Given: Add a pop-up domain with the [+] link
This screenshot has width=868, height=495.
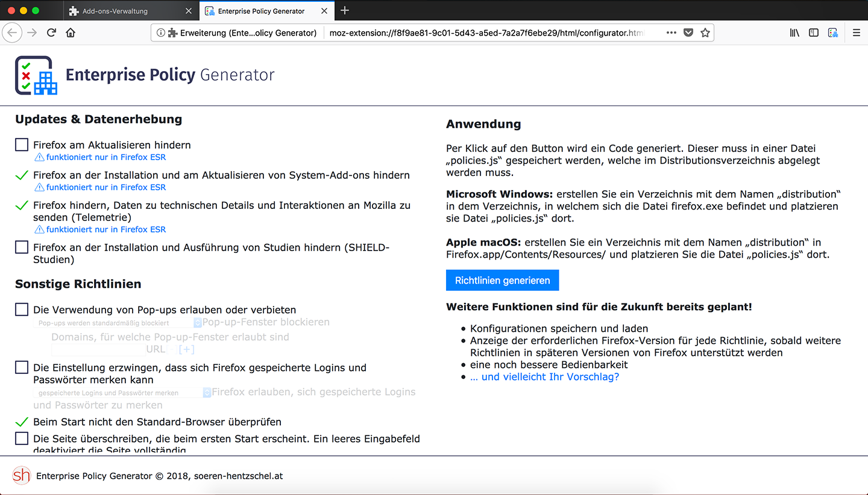Looking at the screenshot, I should point(186,349).
